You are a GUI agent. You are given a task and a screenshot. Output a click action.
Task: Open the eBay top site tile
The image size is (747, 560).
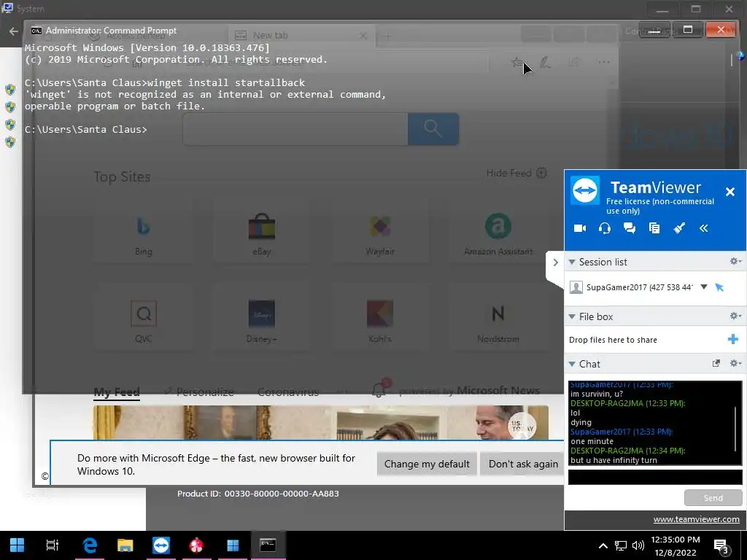point(262,234)
